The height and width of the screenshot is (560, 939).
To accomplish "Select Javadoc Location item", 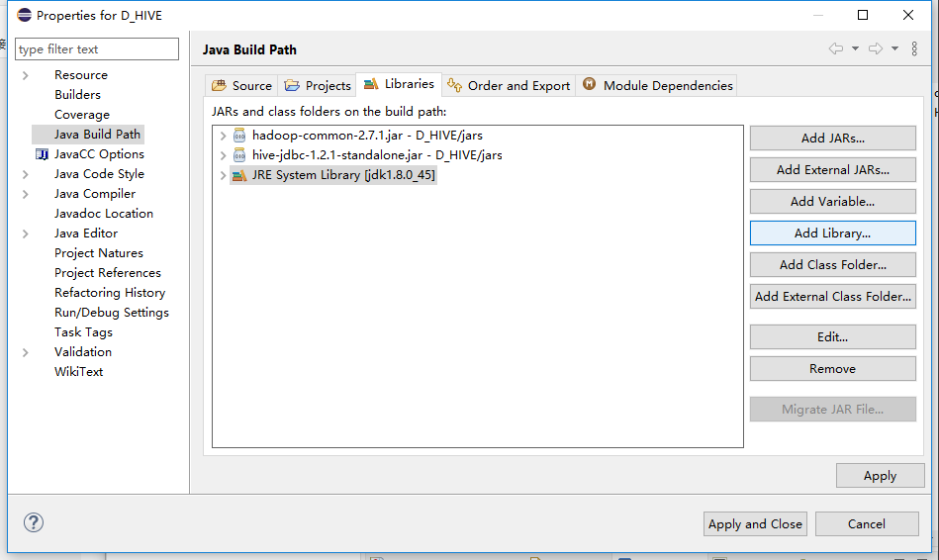I will [x=104, y=214].
